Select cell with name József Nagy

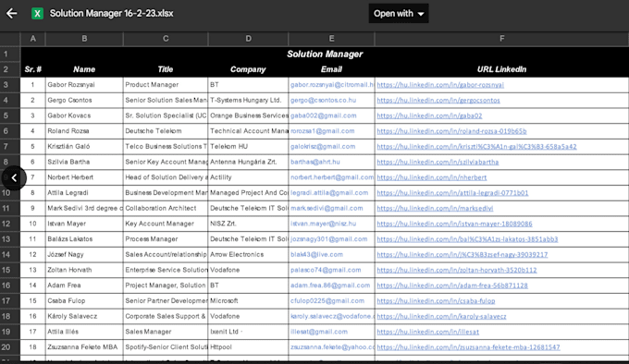pyautogui.click(x=84, y=255)
